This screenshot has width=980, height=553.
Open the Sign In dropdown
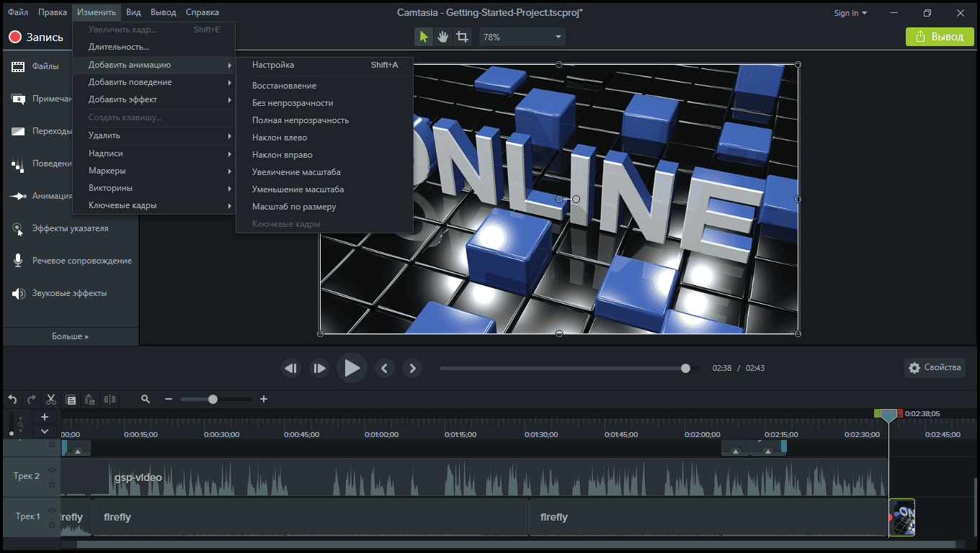click(x=850, y=13)
